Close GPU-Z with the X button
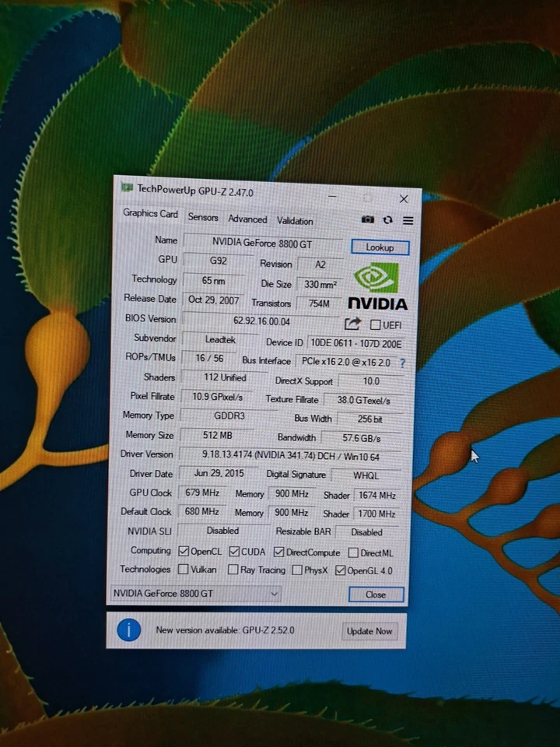Image resolution: width=560 pixels, height=747 pixels. coord(404,198)
